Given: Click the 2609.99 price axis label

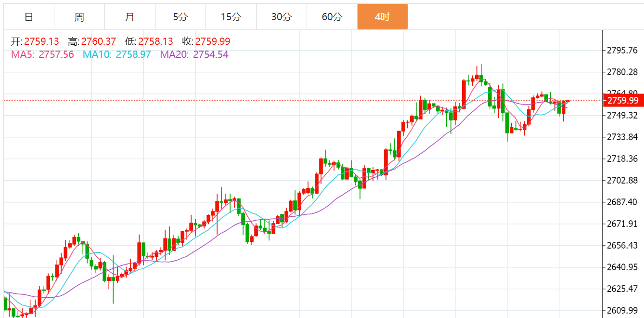Looking at the screenshot, I should point(622,310).
